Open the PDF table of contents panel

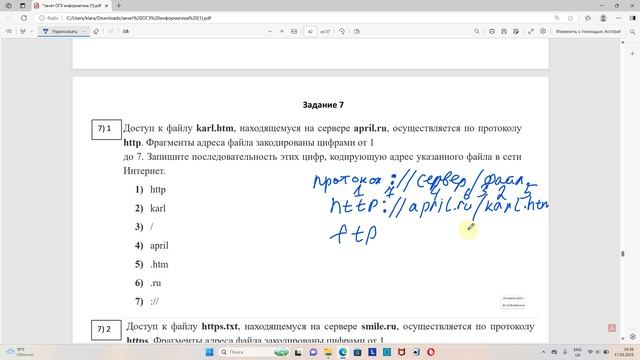click(9, 31)
